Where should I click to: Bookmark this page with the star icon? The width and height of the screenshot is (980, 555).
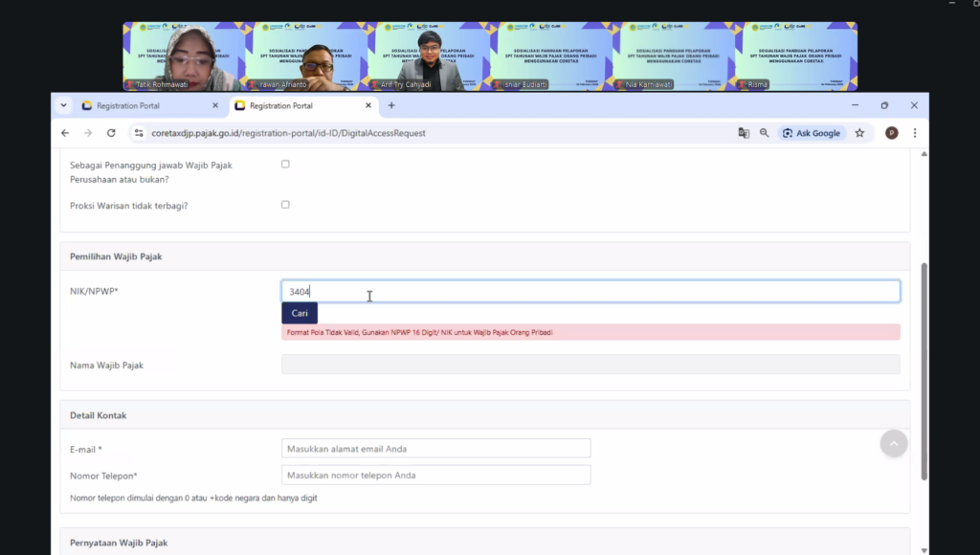[x=860, y=133]
